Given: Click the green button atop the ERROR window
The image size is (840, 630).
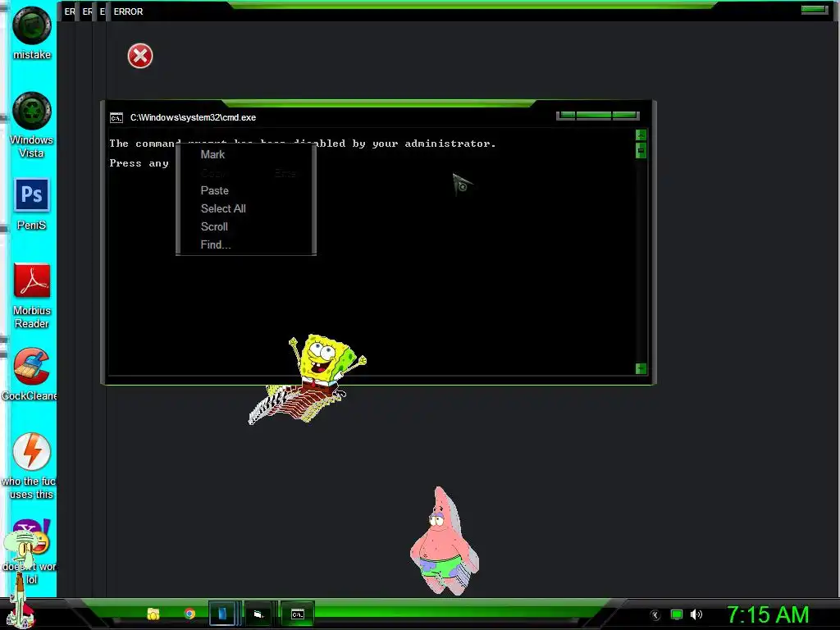Looking at the screenshot, I should (815, 10).
